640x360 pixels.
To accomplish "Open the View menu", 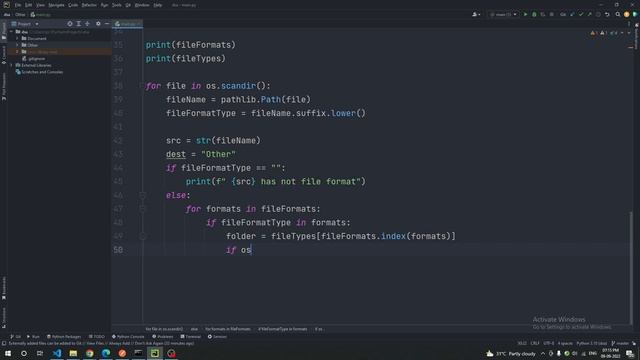I will 40,5.
